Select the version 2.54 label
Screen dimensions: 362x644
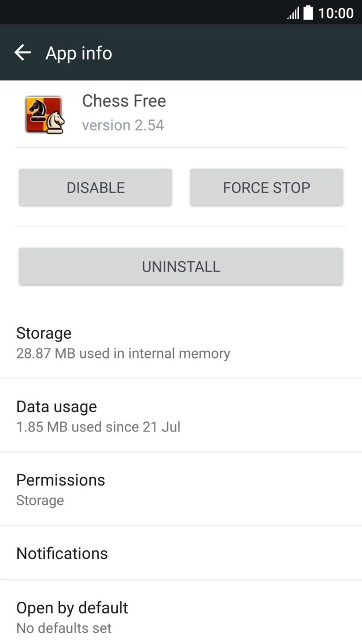124,125
